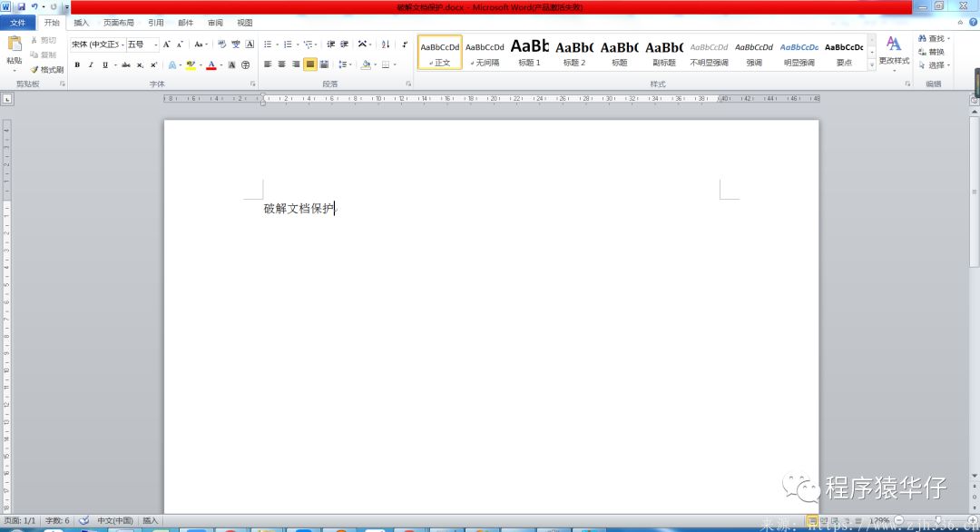This screenshot has height=532, width=980.
Task: Open the line spacing dropdown
Action: pos(345,64)
